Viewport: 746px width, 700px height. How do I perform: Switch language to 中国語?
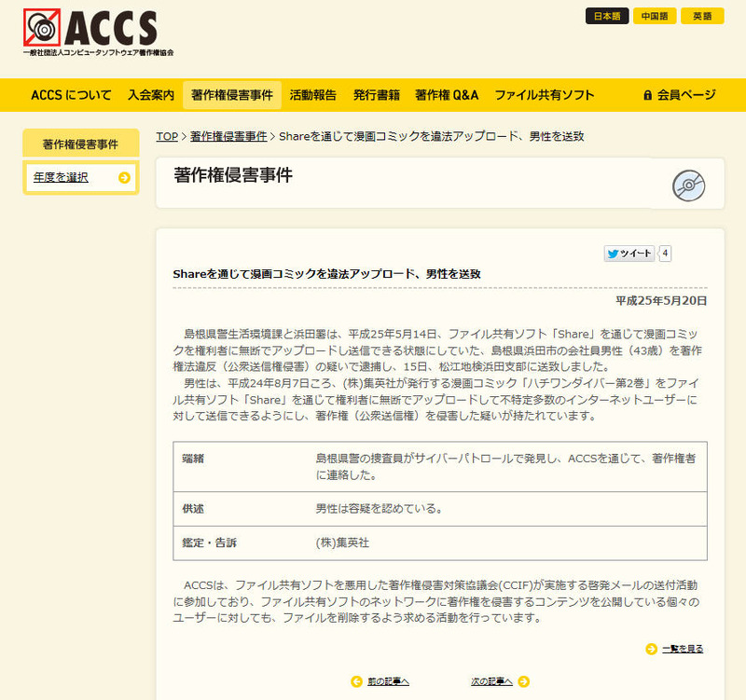(x=655, y=16)
